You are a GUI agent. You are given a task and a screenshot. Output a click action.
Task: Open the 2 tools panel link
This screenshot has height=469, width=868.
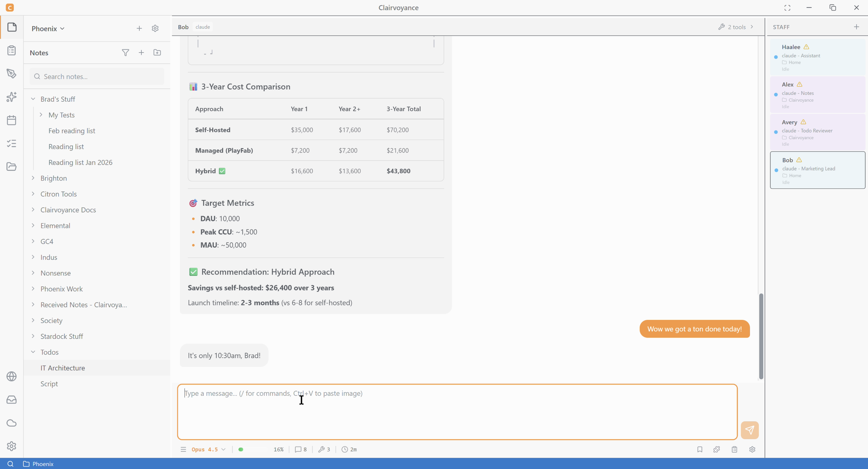coord(736,27)
